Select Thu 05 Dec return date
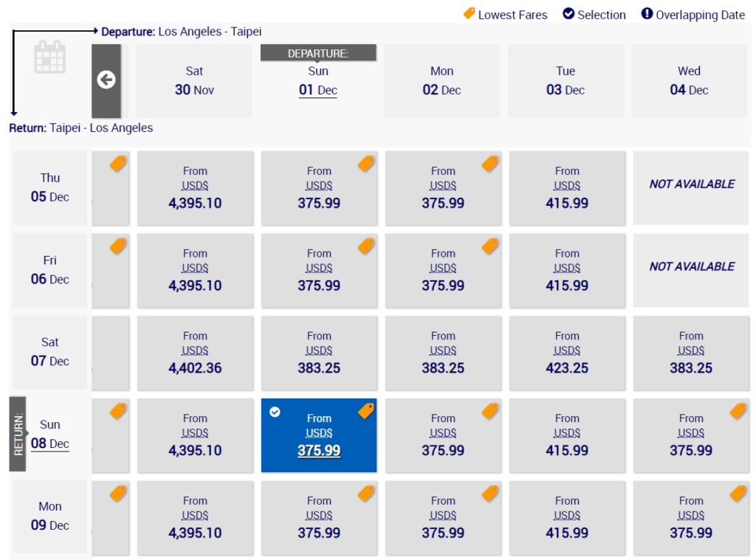This screenshot has width=756, height=560. click(50, 187)
